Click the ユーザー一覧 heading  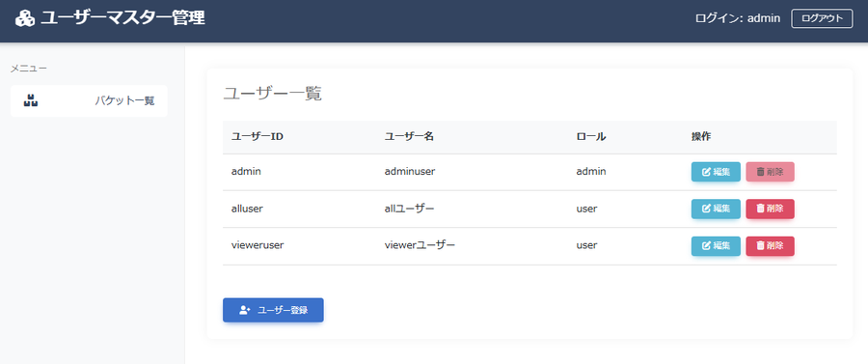point(272,94)
